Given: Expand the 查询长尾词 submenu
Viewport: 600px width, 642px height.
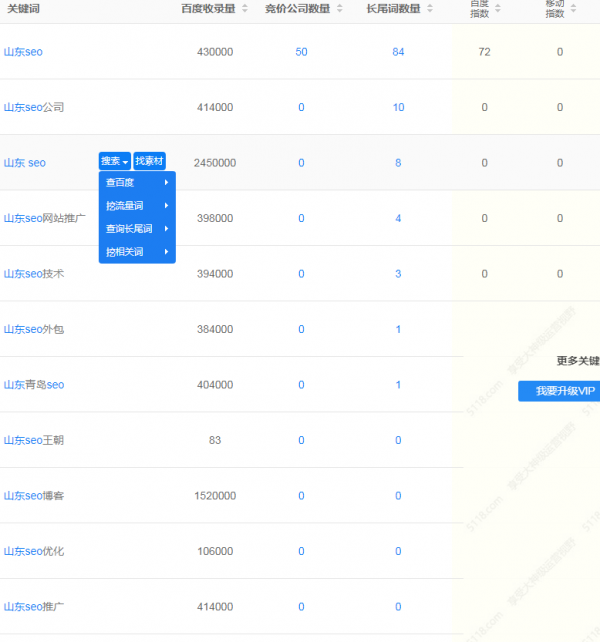Looking at the screenshot, I should click(137, 229).
